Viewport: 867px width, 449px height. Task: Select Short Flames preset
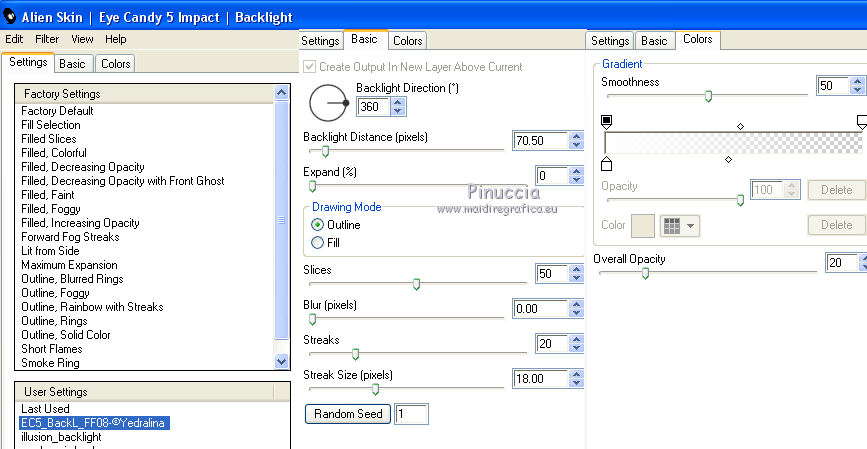click(52, 349)
